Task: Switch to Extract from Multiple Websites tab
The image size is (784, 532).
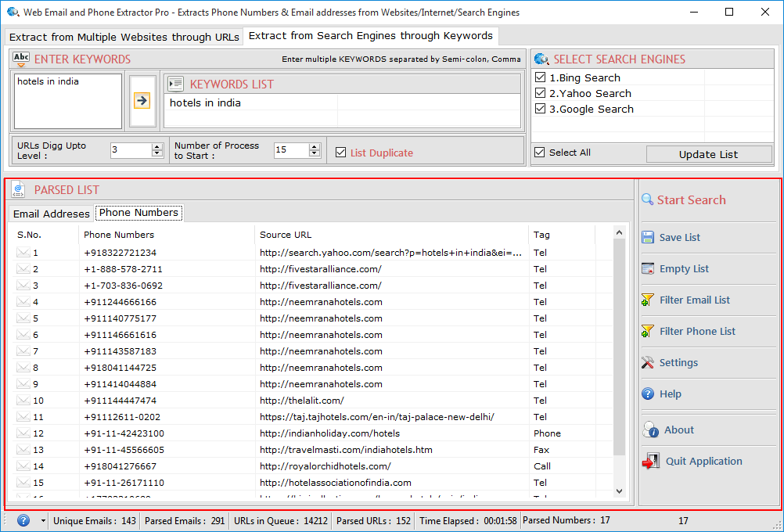Action: coord(124,37)
